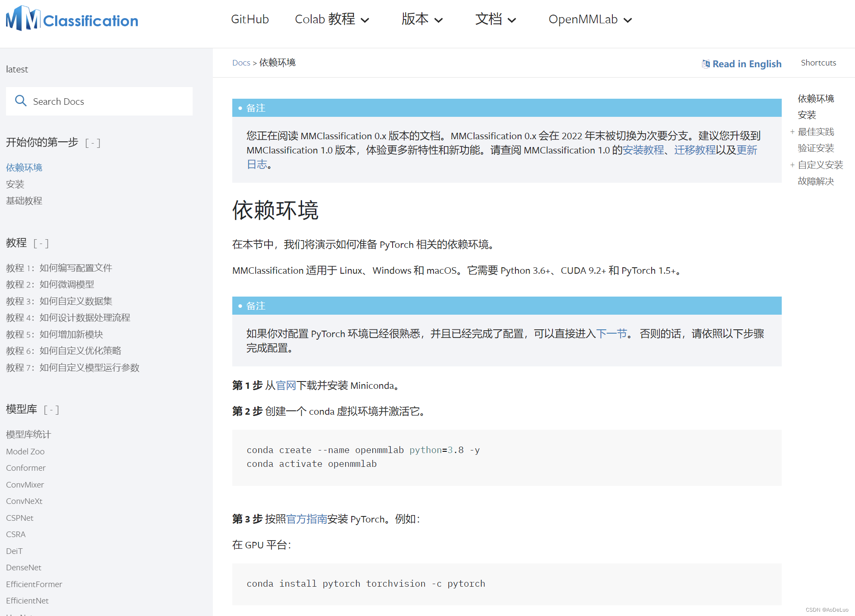Open the CSPNet model page
855x616 pixels.
[x=20, y=518]
